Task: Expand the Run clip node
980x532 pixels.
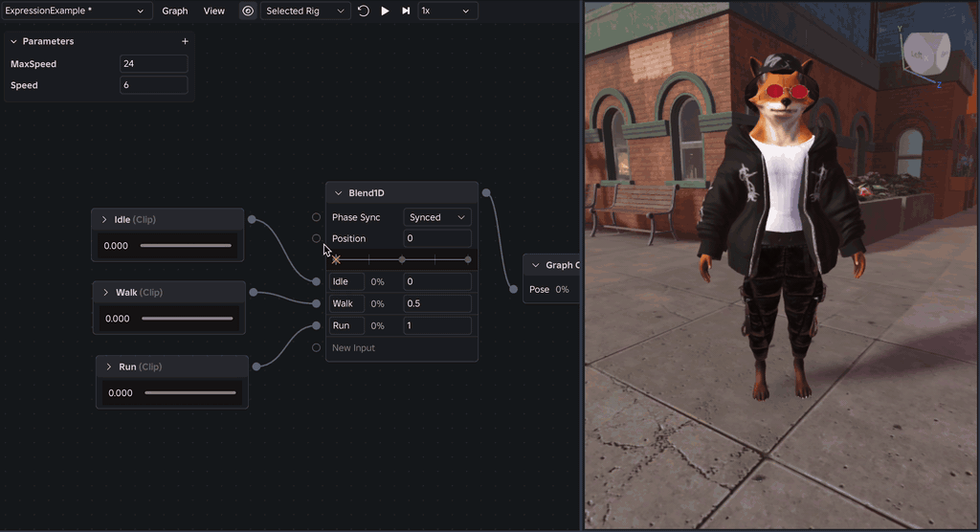Action: coord(109,366)
